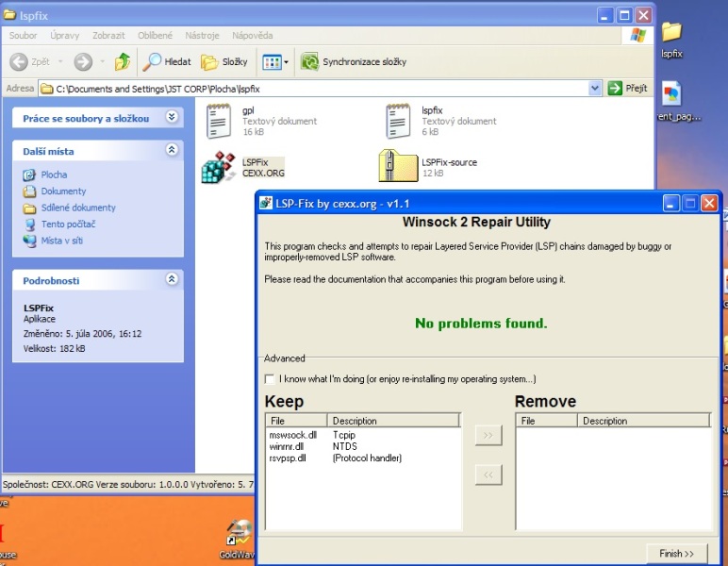This screenshot has width=728, height=566.
Task: Select the gpl text document icon
Action: (x=219, y=121)
